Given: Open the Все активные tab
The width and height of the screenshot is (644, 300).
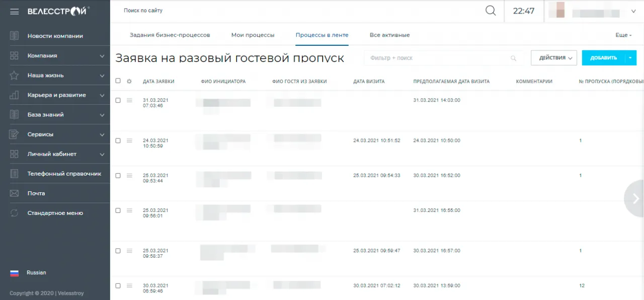Looking at the screenshot, I should click(x=389, y=35).
